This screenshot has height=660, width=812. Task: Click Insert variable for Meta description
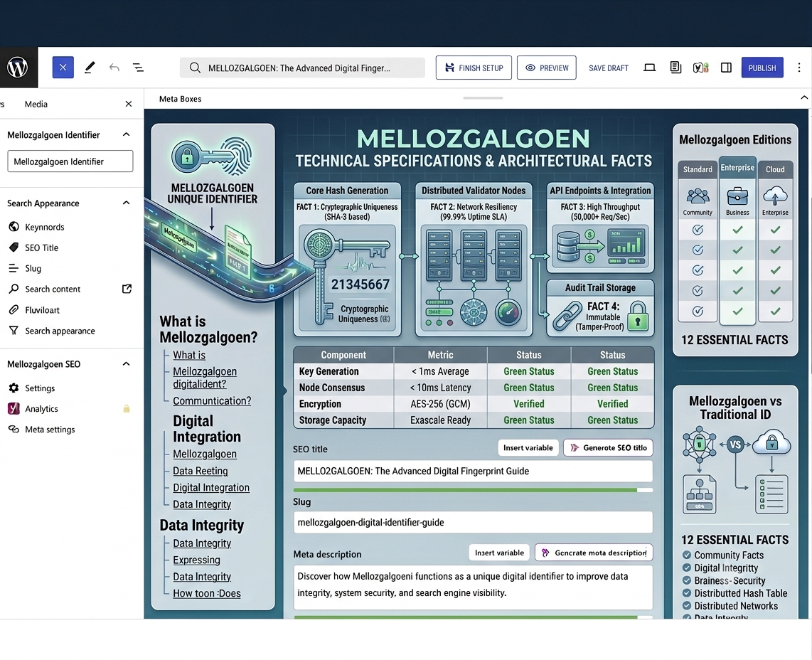499,553
